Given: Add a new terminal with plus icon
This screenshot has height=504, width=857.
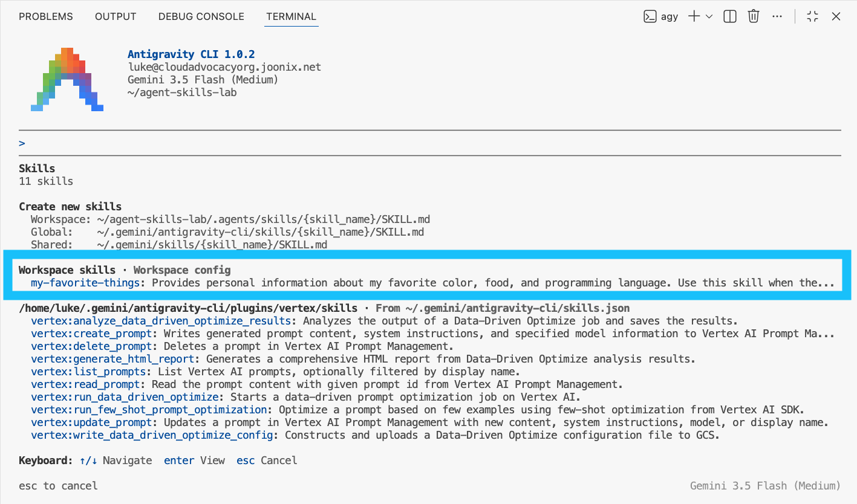Looking at the screenshot, I should [694, 17].
